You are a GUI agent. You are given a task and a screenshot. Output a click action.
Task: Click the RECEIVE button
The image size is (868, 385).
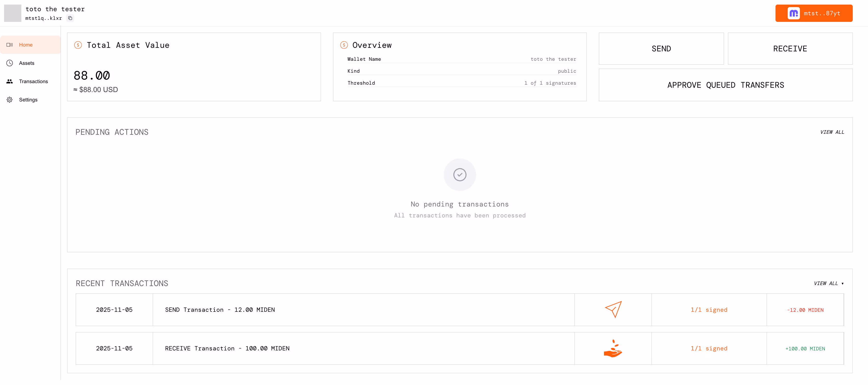point(790,49)
